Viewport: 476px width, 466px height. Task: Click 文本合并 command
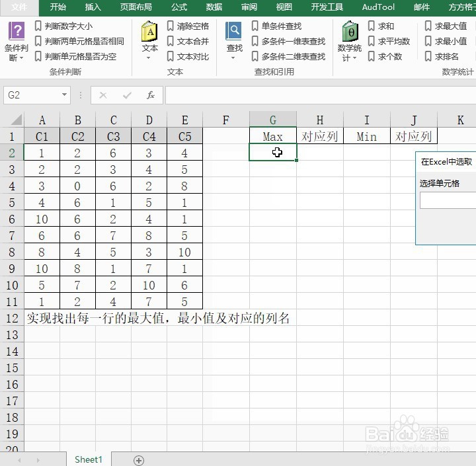coord(188,41)
